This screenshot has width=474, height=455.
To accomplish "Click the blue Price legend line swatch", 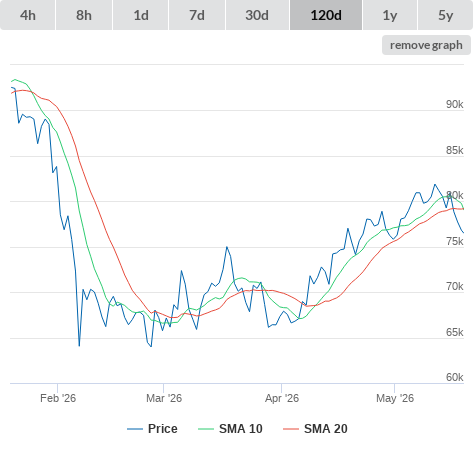I will [x=135, y=429].
